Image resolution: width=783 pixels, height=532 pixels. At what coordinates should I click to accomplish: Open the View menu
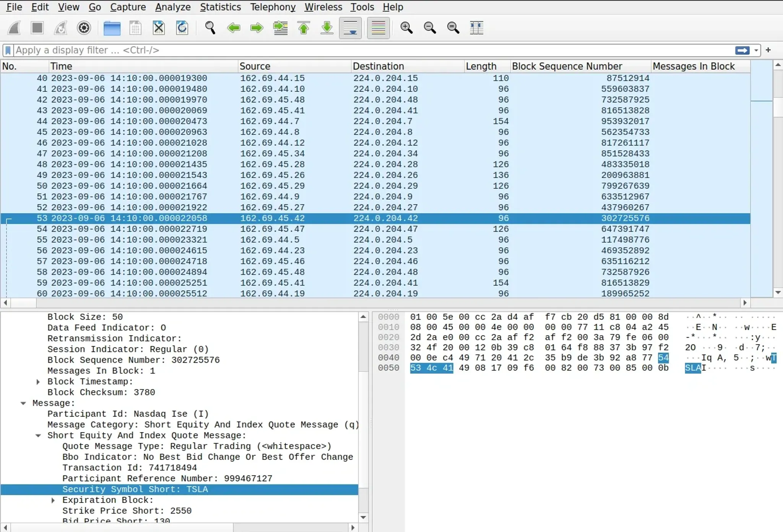(69, 7)
